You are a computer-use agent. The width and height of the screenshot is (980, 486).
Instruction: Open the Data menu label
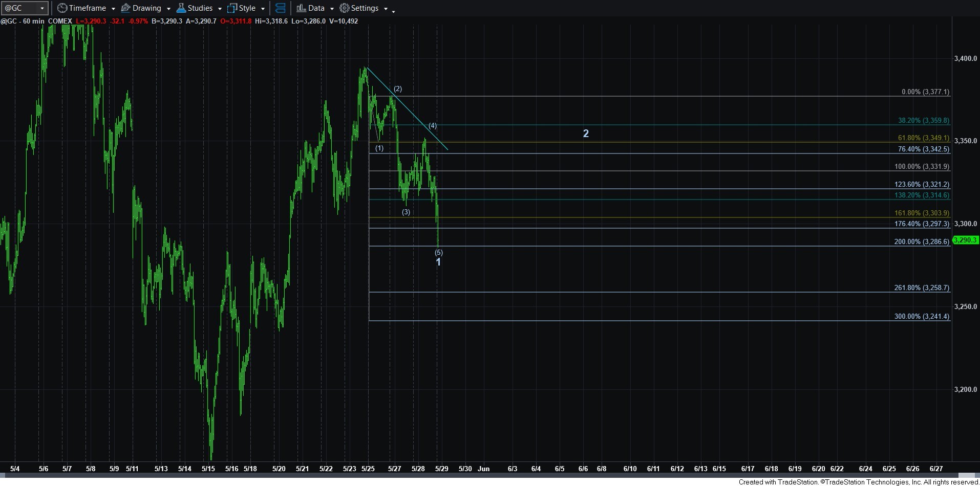point(316,8)
